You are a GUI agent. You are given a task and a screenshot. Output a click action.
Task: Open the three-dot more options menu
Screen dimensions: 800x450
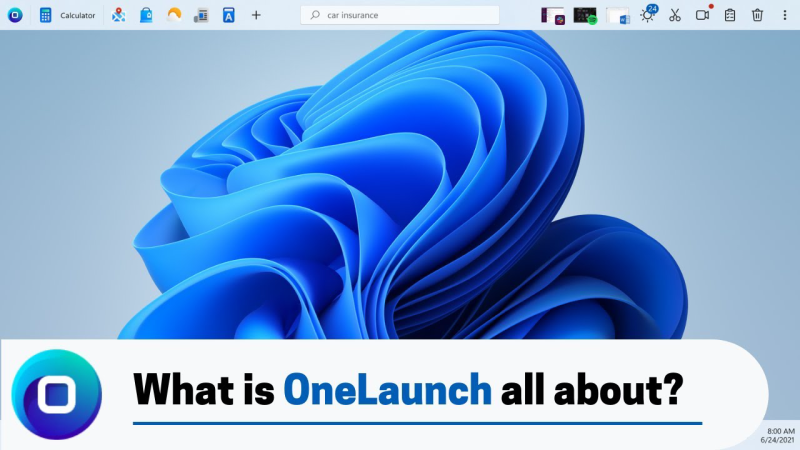click(785, 15)
